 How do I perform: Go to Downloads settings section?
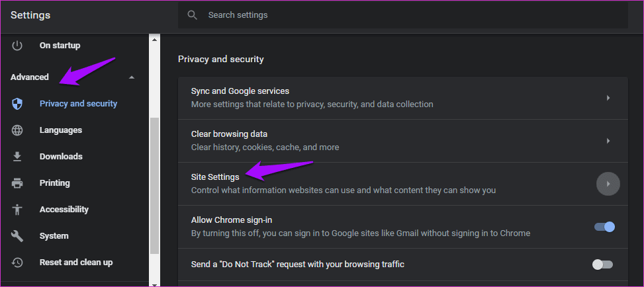click(x=61, y=157)
